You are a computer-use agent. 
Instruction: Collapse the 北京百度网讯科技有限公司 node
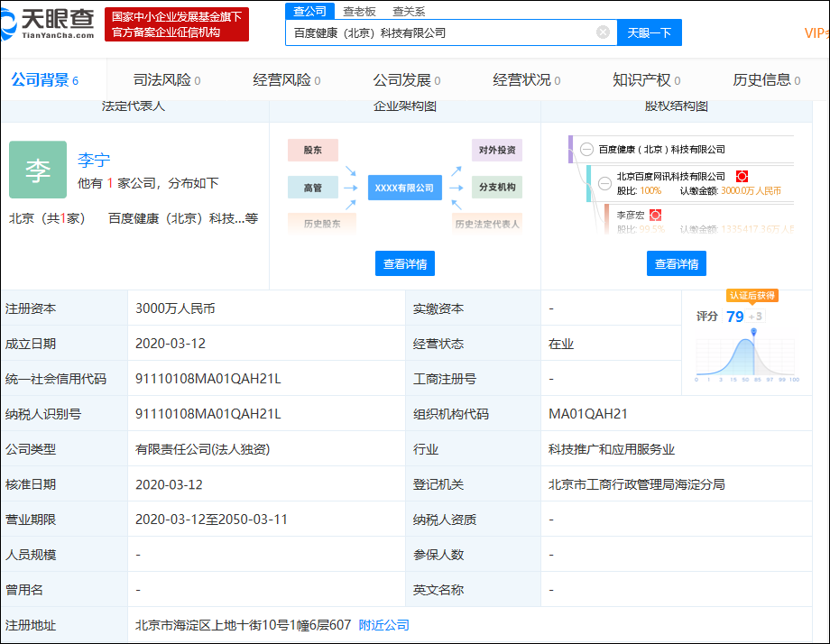(x=604, y=183)
